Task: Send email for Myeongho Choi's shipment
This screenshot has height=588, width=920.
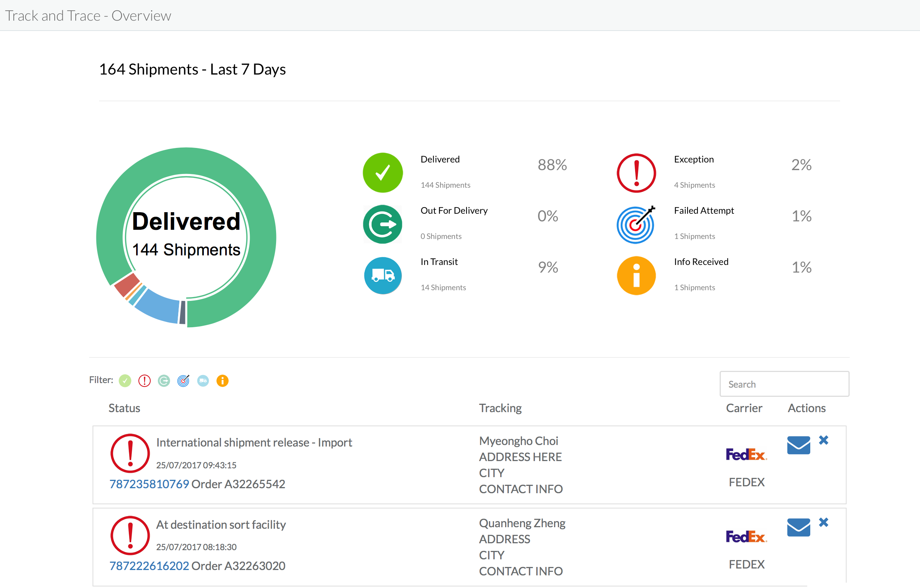Action: click(x=798, y=445)
